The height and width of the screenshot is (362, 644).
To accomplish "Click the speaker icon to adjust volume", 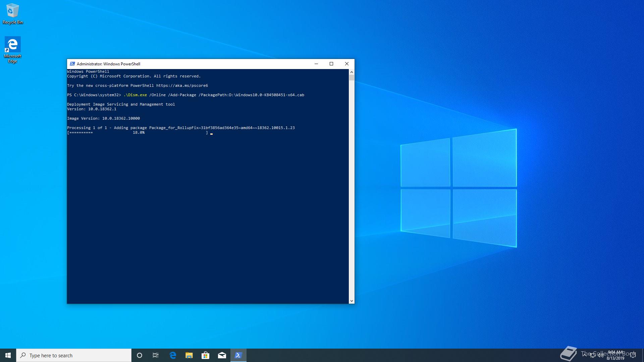I will (600, 355).
